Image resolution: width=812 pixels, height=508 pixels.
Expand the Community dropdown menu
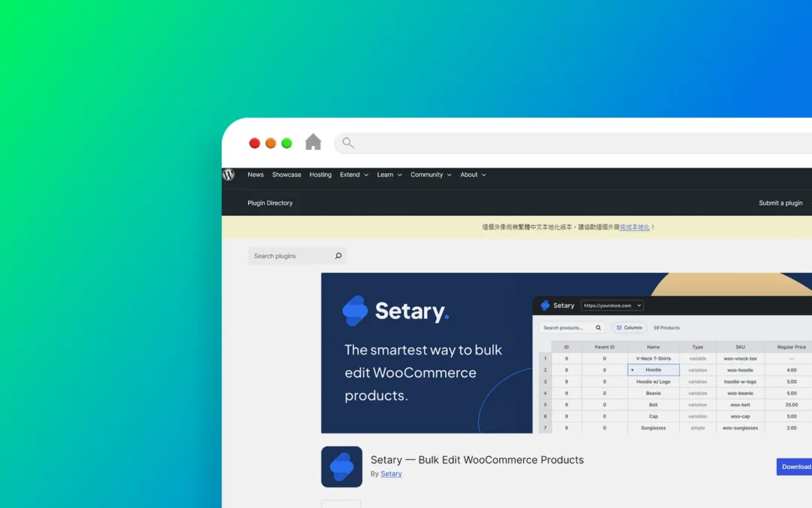(431, 175)
